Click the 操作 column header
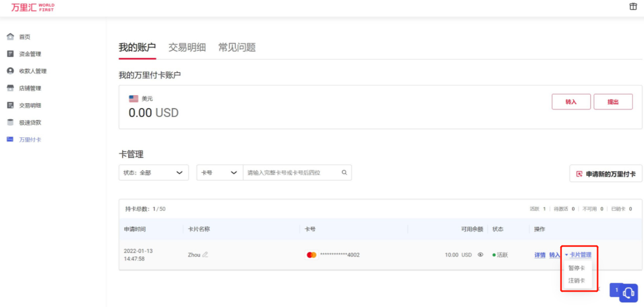The width and height of the screenshot is (644, 307). tap(540, 229)
